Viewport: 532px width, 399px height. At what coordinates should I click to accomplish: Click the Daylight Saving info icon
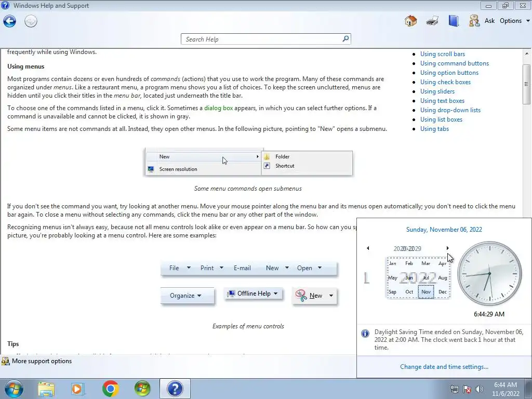point(365,334)
